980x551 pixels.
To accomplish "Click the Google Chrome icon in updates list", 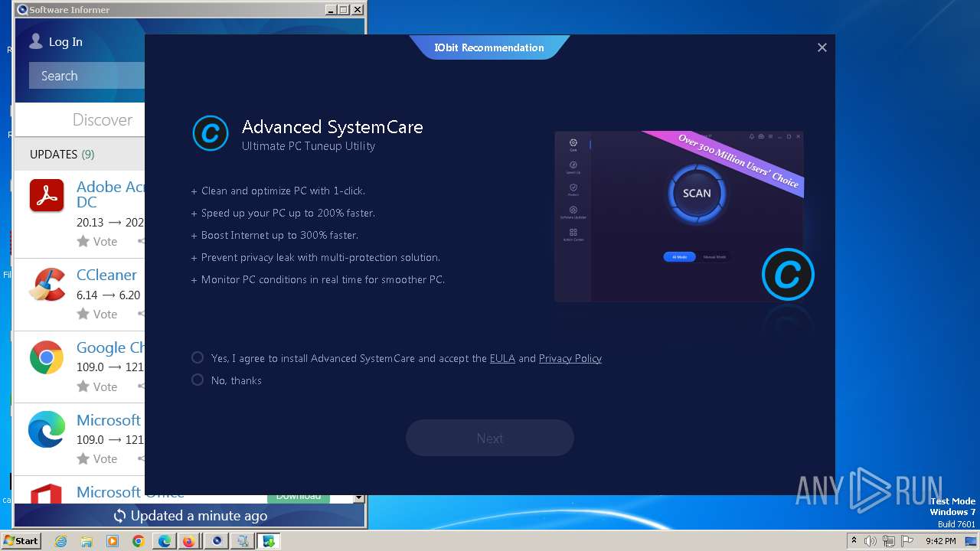I will pos(47,357).
